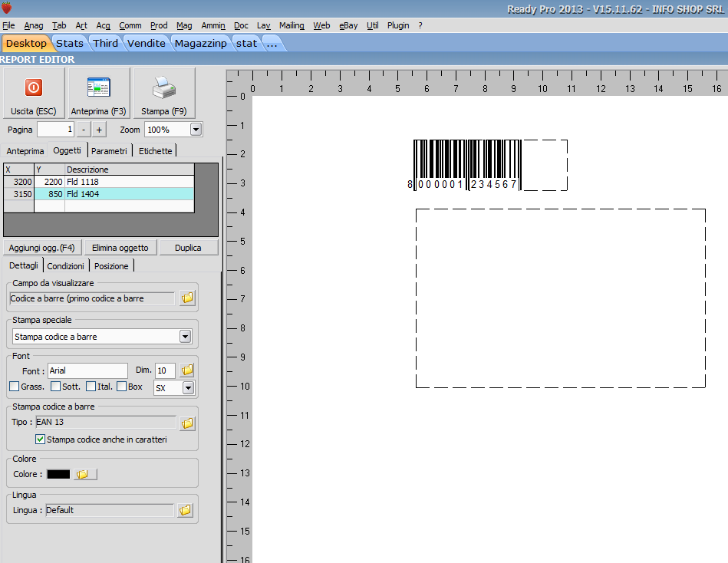Viewport: 728px width, 563px height.
Task: Expand the Zoom 100% dropdown
Action: pos(196,130)
